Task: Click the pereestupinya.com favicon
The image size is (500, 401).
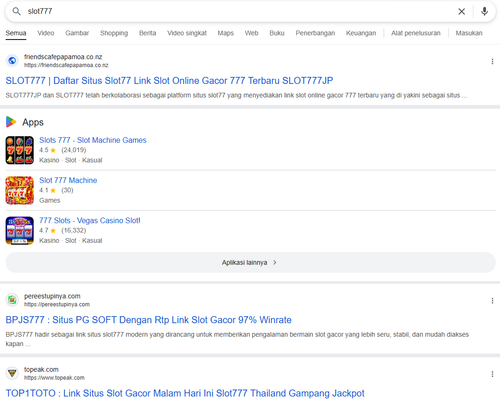Action: (x=12, y=300)
